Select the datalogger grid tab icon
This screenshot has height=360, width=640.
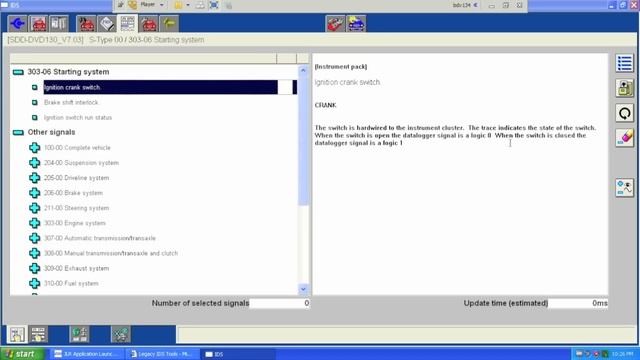click(x=127, y=23)
